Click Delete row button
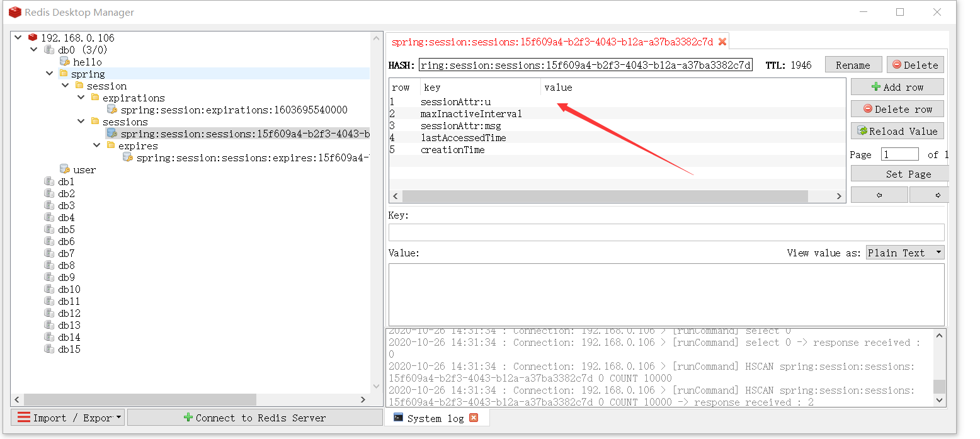The image size is (980, 439). [897, 109]
